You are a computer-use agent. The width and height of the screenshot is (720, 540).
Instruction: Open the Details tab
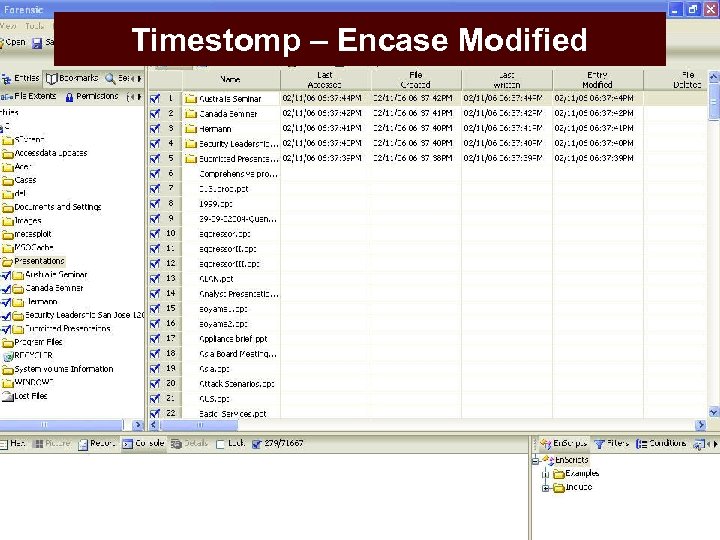(189, 444)
